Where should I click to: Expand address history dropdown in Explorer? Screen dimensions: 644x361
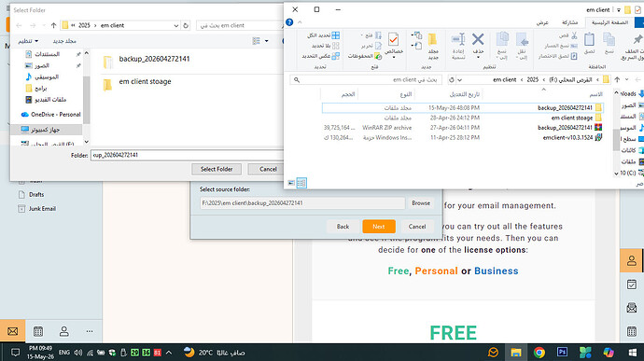(459, 79)
